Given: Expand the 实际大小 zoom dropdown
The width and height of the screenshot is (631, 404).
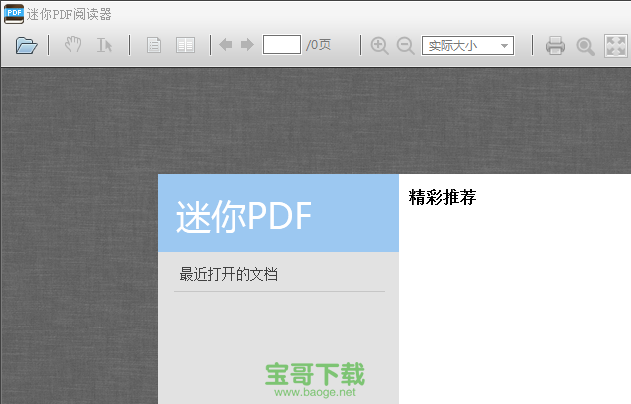Looking at the screenshot, I should click(x=505, y=45).
